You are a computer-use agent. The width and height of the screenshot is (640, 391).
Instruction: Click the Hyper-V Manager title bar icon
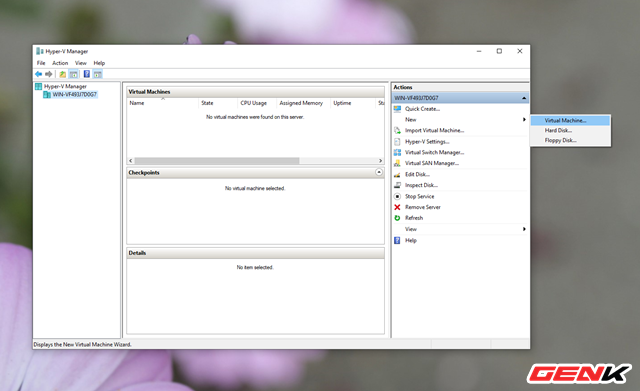click(x=40, y=51)
